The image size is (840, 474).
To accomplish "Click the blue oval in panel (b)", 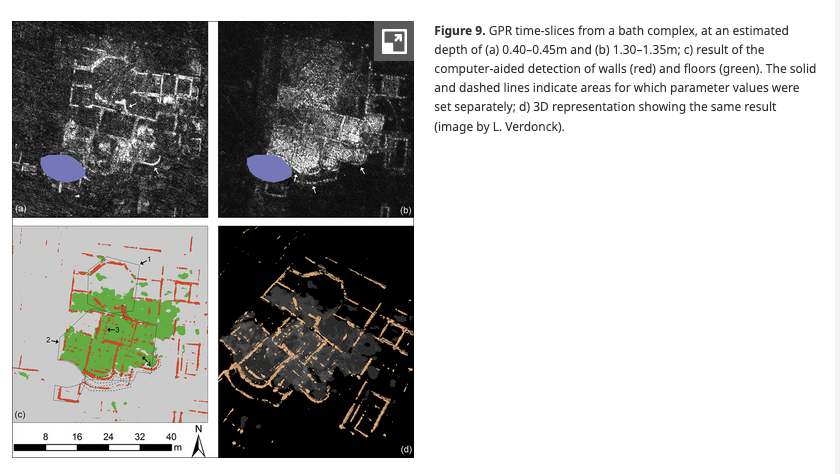I will click(269, 167).
